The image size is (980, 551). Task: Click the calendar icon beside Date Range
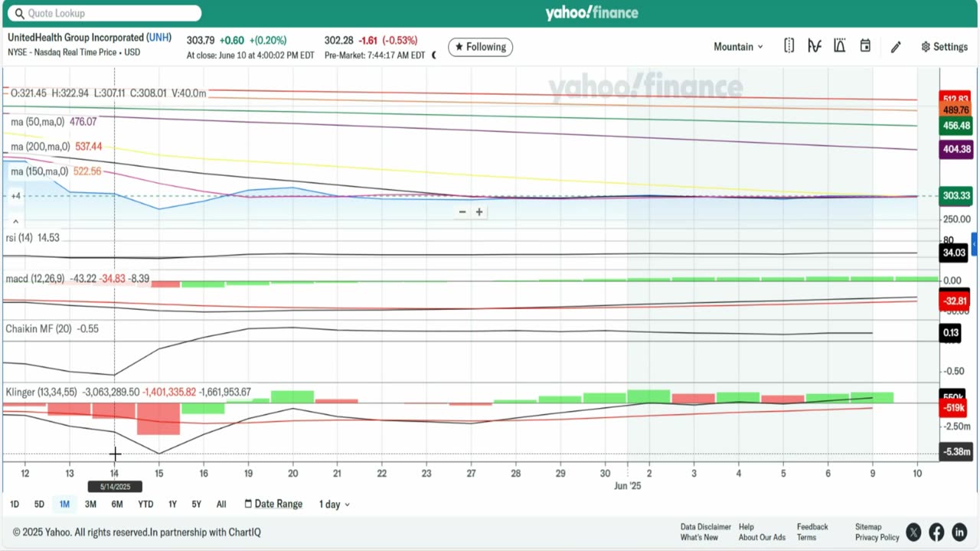248,504
